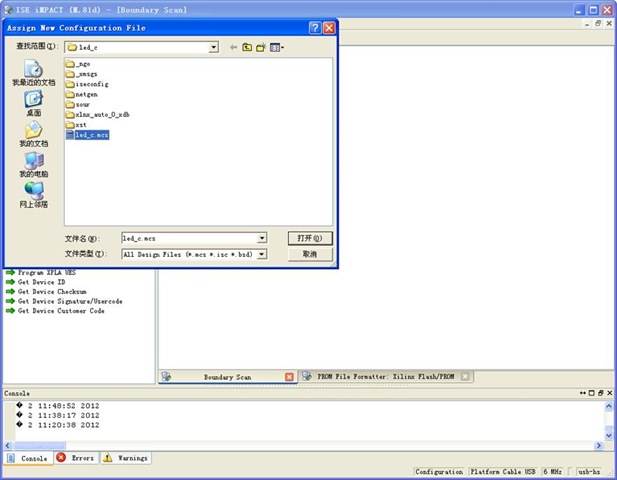This screenshot has height=480, width=617.
Task: Click the Open (打开) button
Action: click(309, 238)
